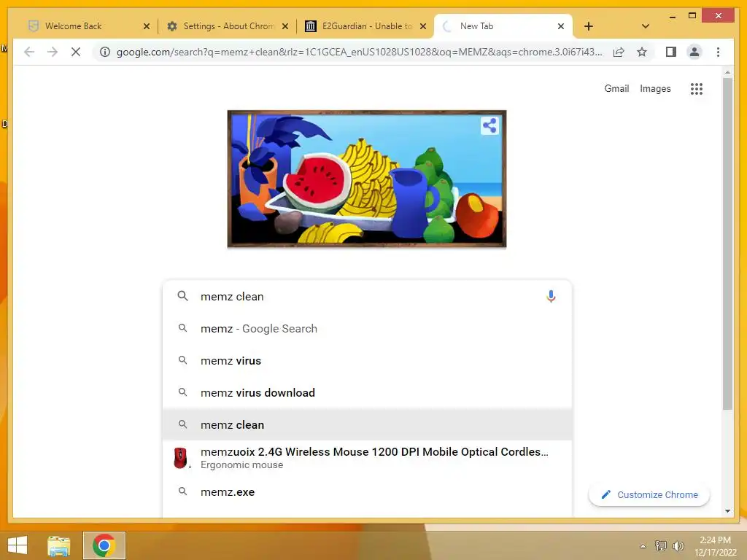Open the Windows Start button

click(18, 545)
